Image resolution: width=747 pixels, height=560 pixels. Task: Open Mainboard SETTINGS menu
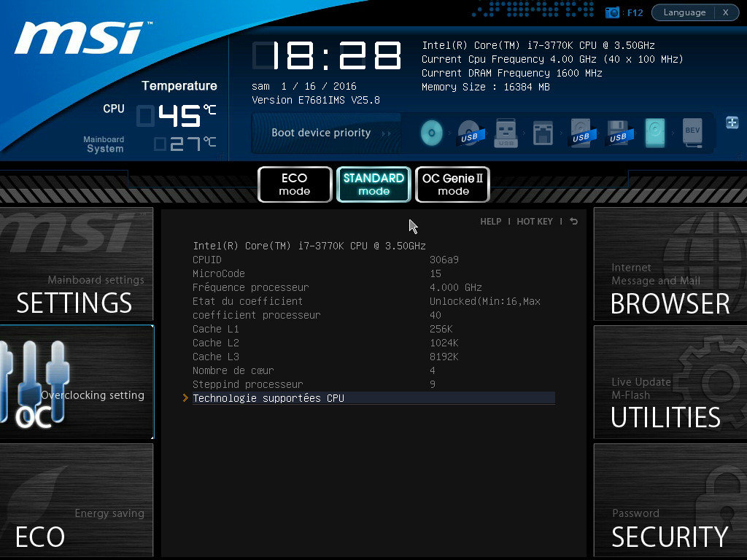[76, 264]
